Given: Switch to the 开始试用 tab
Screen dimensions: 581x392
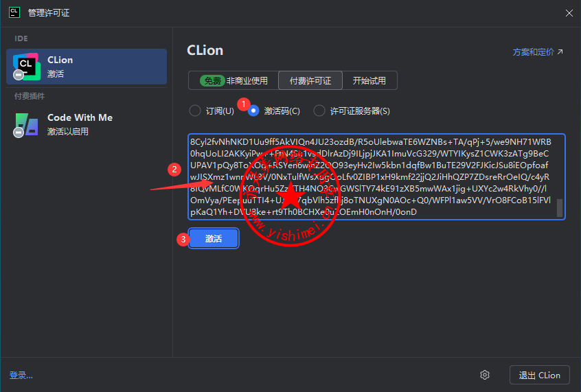Looking at the screenshot, I should pos(369,80).
